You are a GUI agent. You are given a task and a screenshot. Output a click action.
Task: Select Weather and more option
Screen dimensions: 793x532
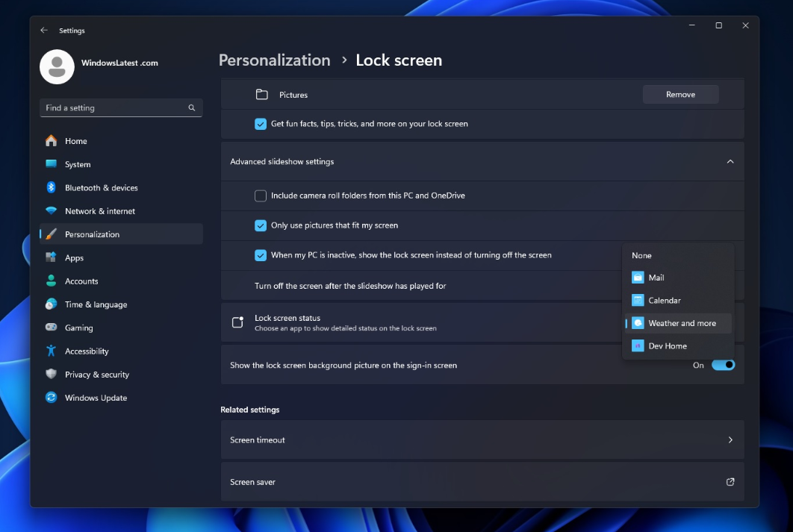click(678, 323)
